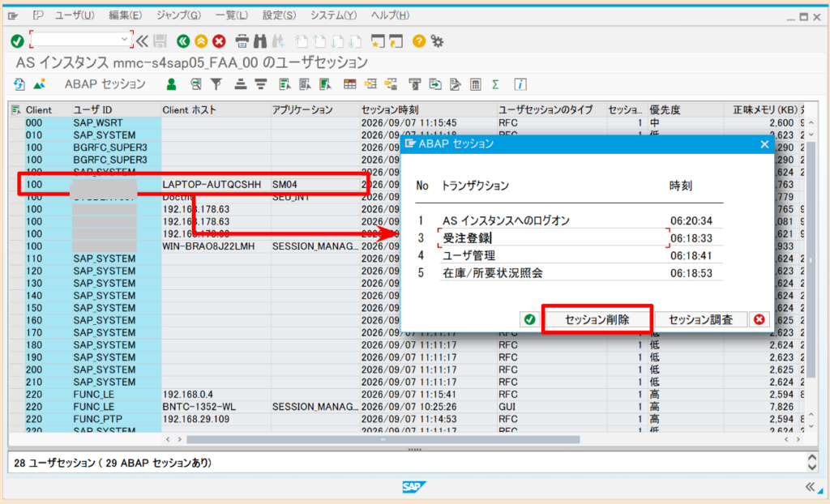
Task: Click the red Cancel icon in the top toolbar
Action: tap(219, 41)
